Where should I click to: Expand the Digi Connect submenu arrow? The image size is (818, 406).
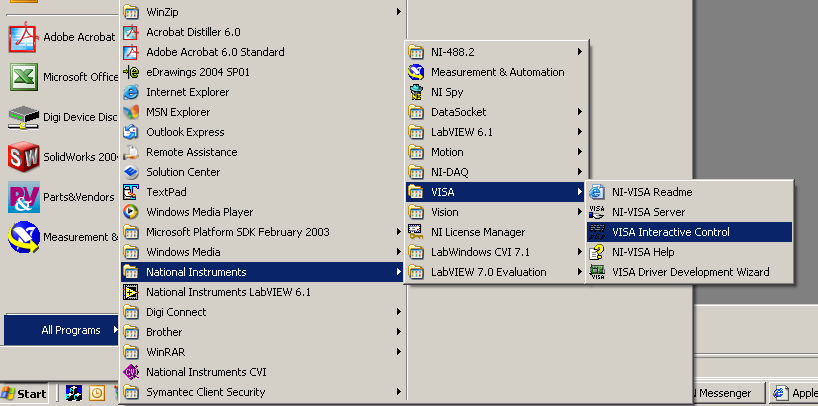pos(399,312)
